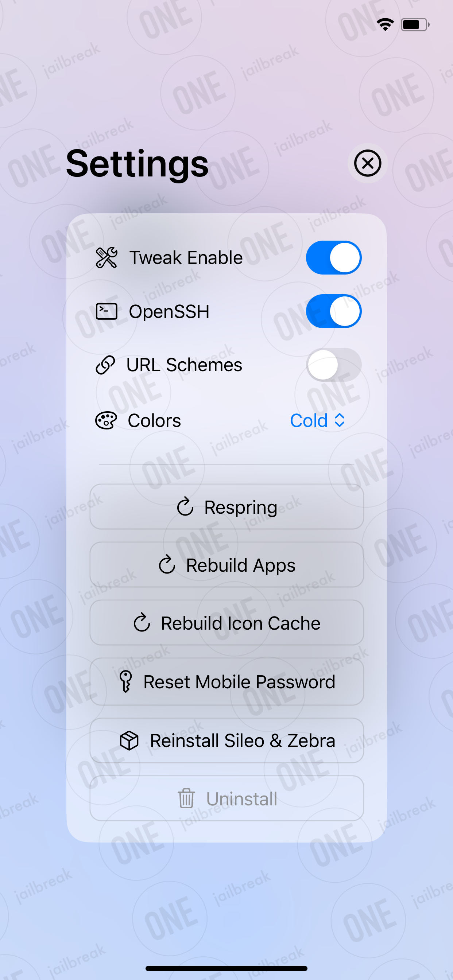Screen dimensions: 453x980
Task: Click the link chain URL Schemes icon
Action: coord(105,365)
